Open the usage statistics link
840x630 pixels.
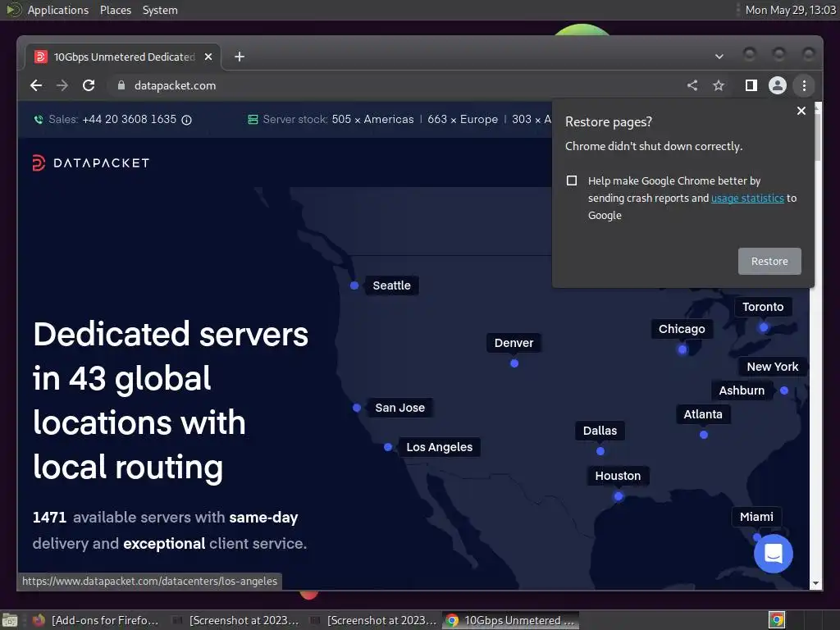pos(747,199)
